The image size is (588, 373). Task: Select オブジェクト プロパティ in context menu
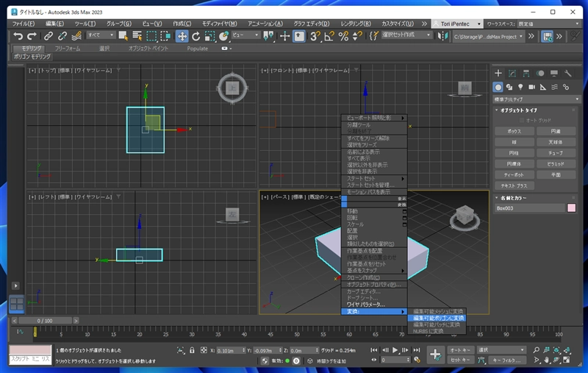pyautogui.click(x=374, y=285)
